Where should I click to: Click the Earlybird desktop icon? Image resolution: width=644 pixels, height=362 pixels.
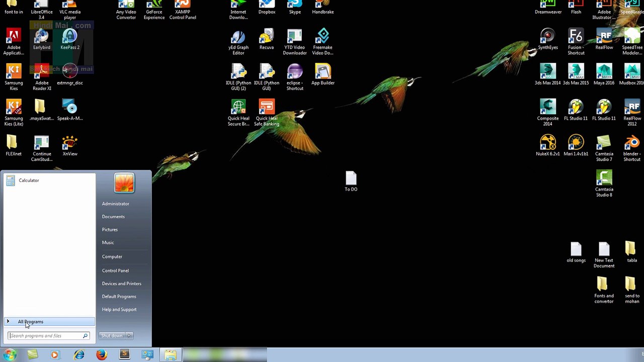(42, 40)
